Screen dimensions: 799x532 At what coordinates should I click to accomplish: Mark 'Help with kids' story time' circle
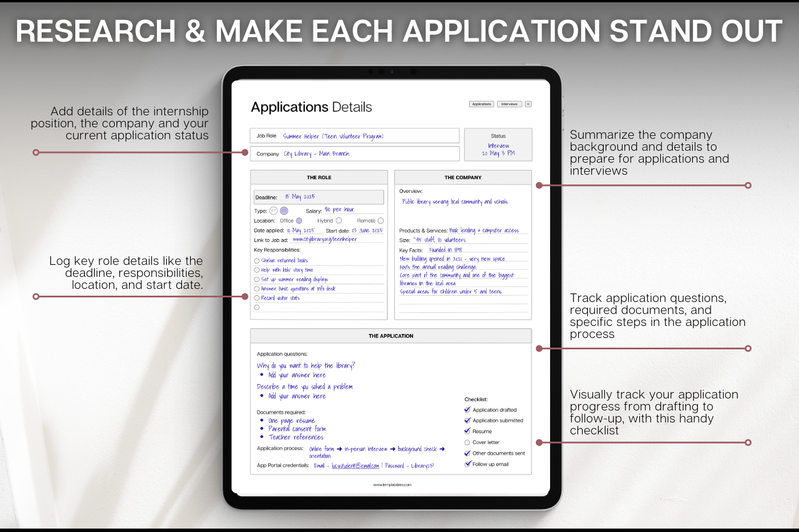257,270
